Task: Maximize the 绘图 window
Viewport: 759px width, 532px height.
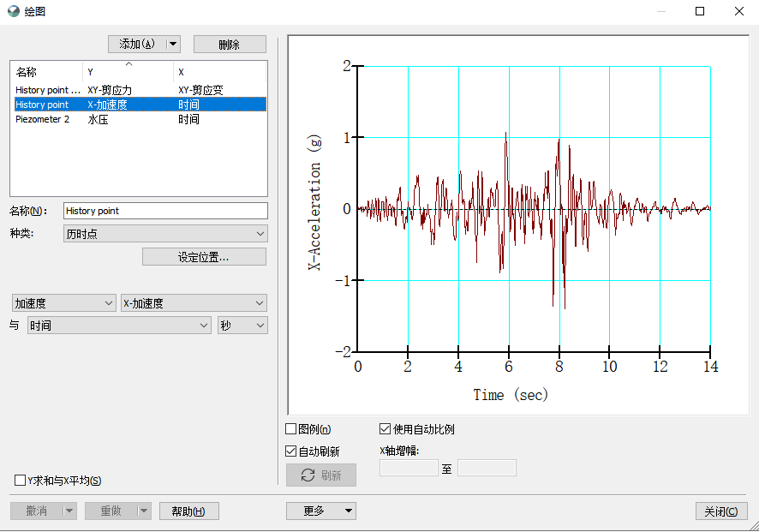Action: tap(700, 11)
